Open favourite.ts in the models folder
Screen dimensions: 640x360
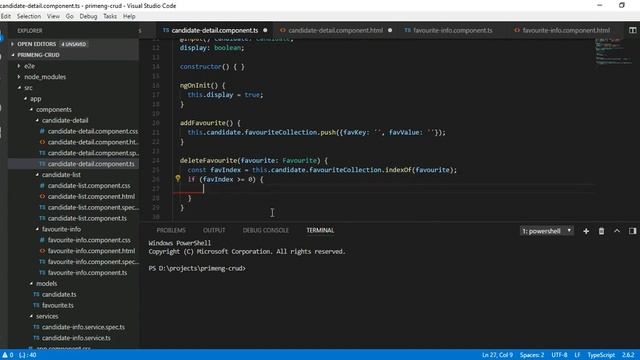click(x=58, y=305)
